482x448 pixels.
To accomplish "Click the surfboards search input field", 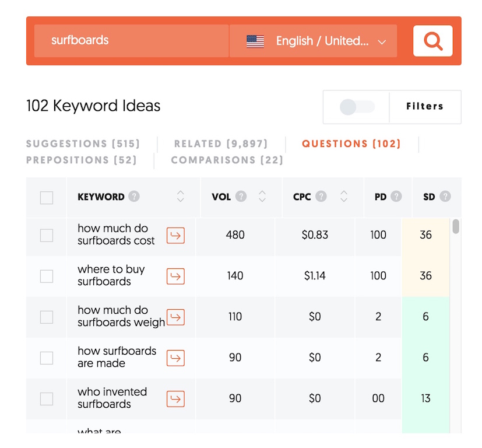I will point(131,41).
